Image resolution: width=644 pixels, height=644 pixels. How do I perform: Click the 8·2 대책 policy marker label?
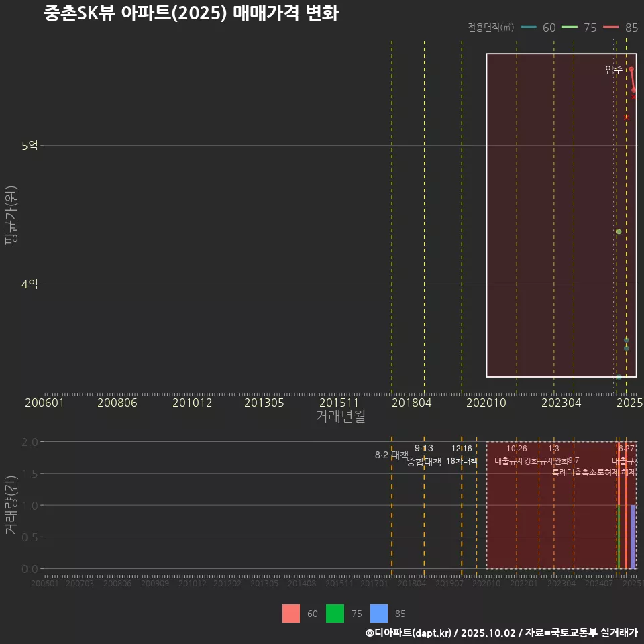point(391,455)
